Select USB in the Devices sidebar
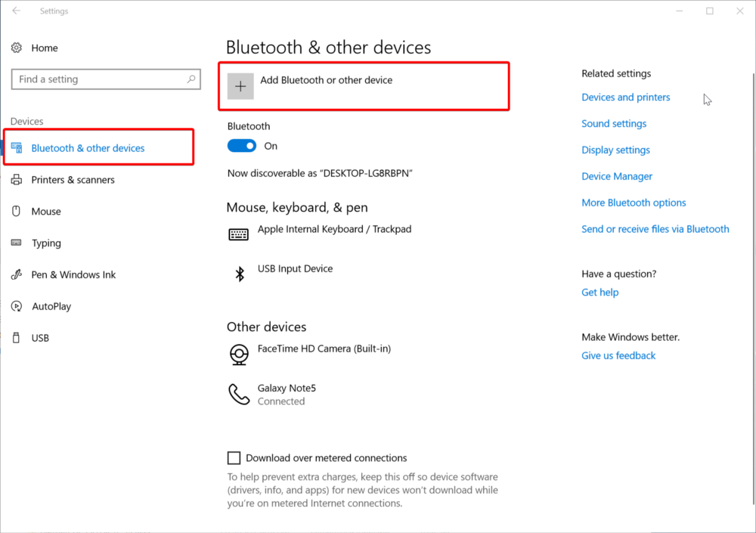Screen dimensions: 756x533 (x=40, y=338)
